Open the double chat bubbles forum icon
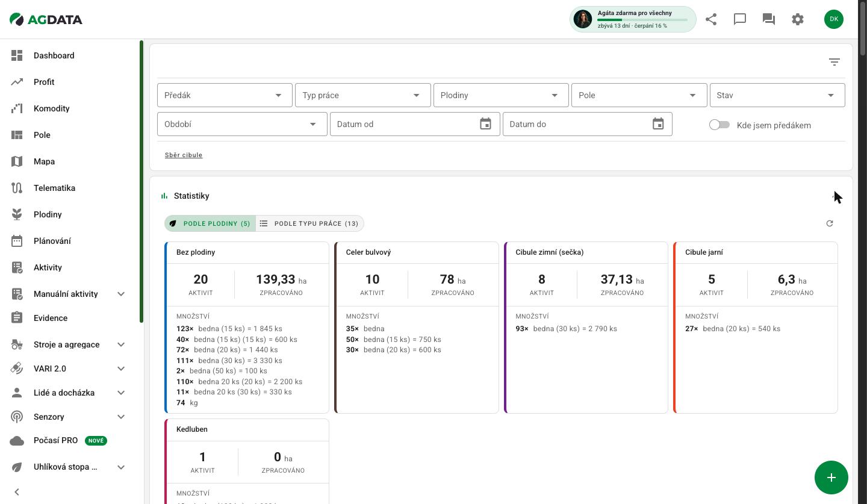867x504 pixels. (x=769, y=19)
